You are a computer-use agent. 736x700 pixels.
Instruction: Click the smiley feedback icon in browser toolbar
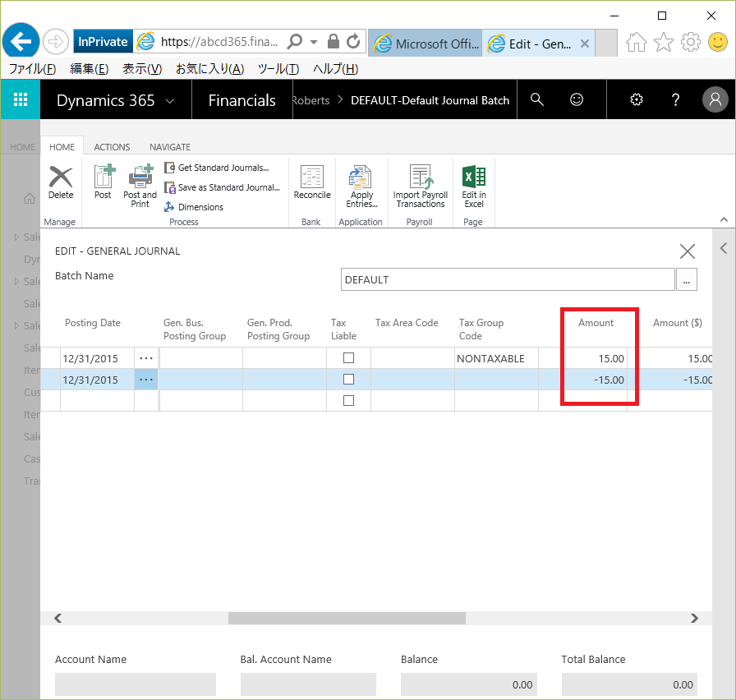tap(718, 42)
